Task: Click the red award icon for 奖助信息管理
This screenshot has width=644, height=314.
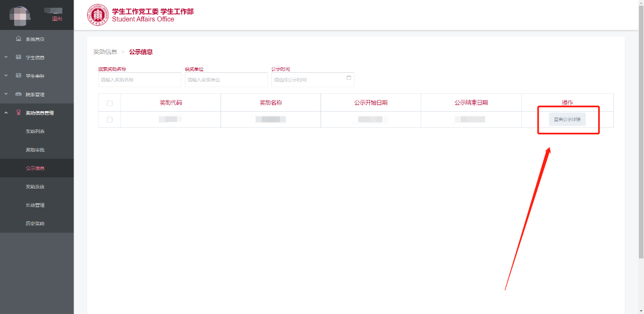Action: click(19, 113)
